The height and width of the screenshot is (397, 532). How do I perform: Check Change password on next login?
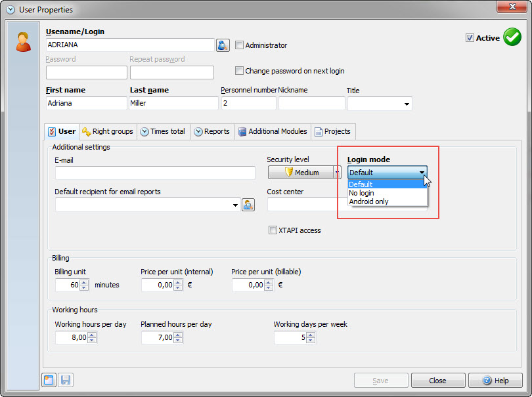point(239,71)
